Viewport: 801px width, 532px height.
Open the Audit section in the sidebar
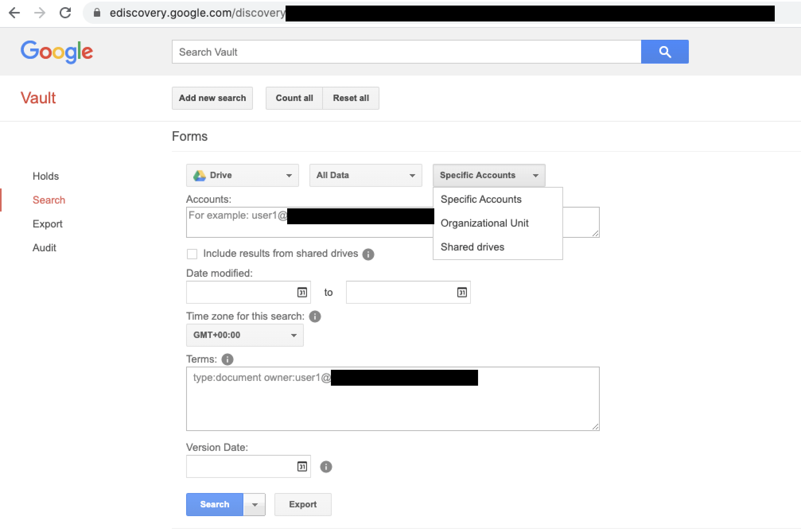[x=44, y=248]
